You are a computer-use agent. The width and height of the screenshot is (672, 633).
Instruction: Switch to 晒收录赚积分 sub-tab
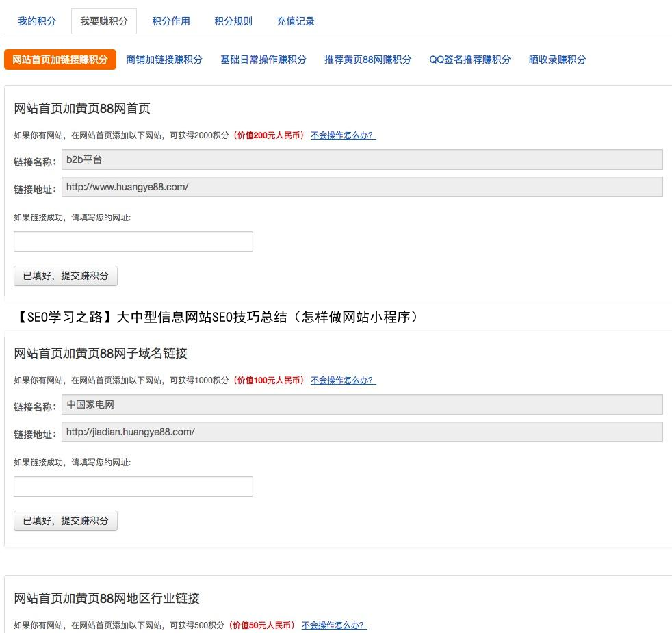pos(557,60)
